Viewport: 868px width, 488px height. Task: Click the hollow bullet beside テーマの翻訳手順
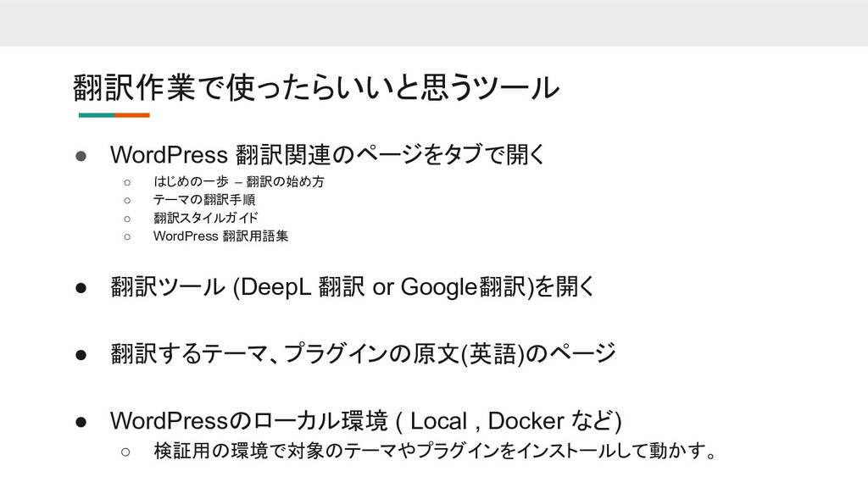[127, 200]
